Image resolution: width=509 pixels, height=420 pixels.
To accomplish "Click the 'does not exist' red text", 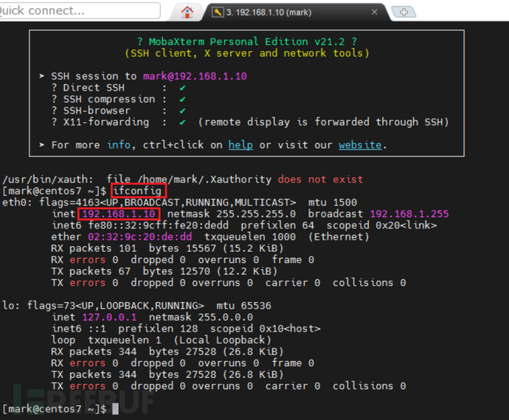I will 320,179.
